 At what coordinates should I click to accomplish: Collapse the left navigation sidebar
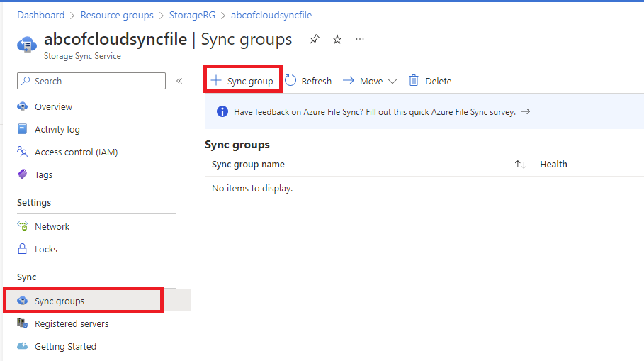179,81
